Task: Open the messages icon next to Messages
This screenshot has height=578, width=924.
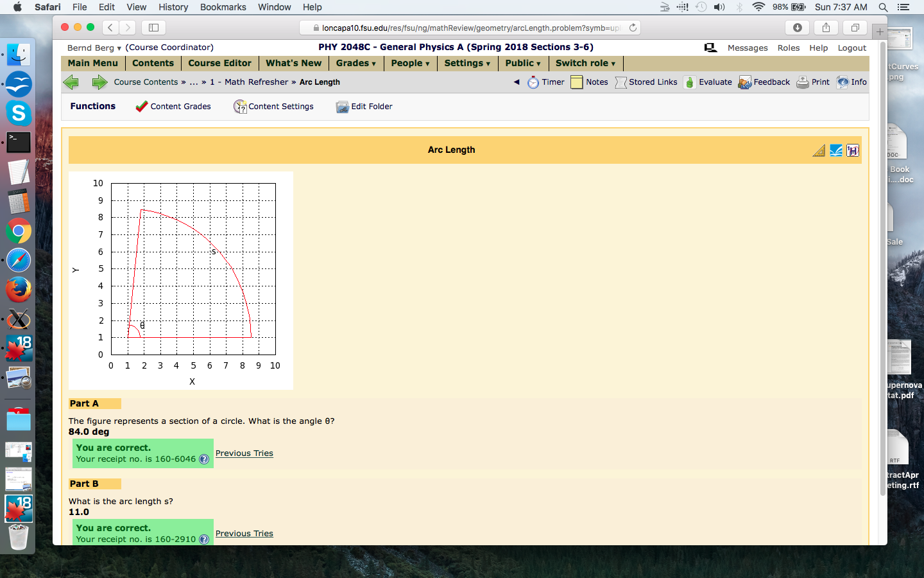Action: click(710, 48)
